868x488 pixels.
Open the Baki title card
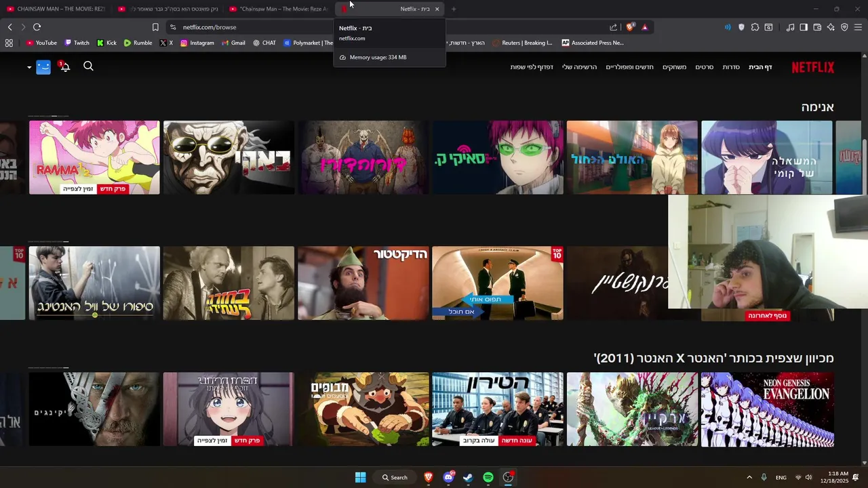click(x=229, y=157)
